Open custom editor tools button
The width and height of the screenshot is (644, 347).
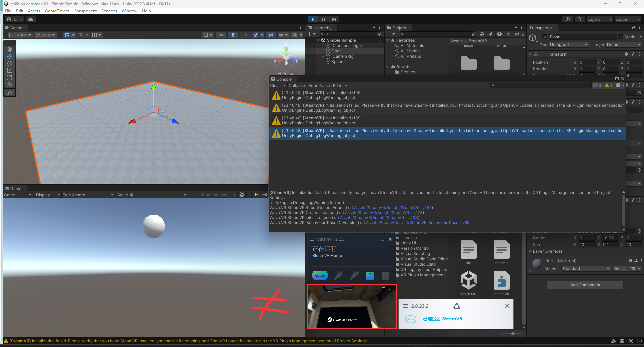[9, 92]
